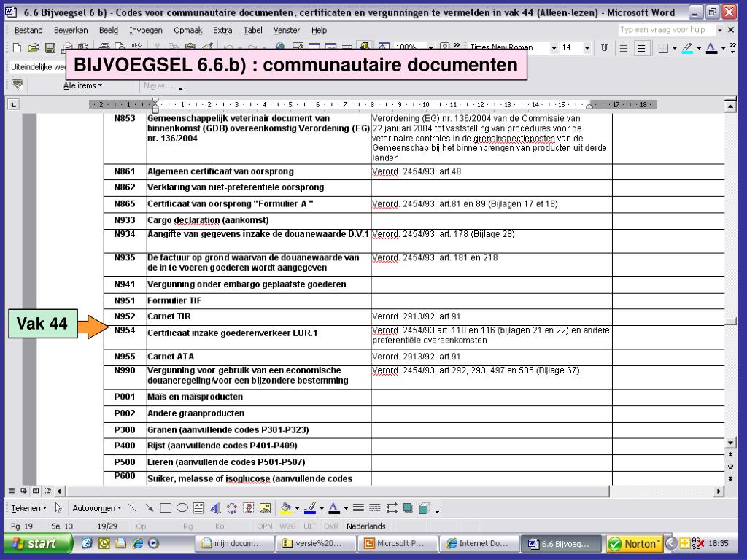Insert picture from file icon
This screenshot has width=747, height=560.
coord(265,508)
